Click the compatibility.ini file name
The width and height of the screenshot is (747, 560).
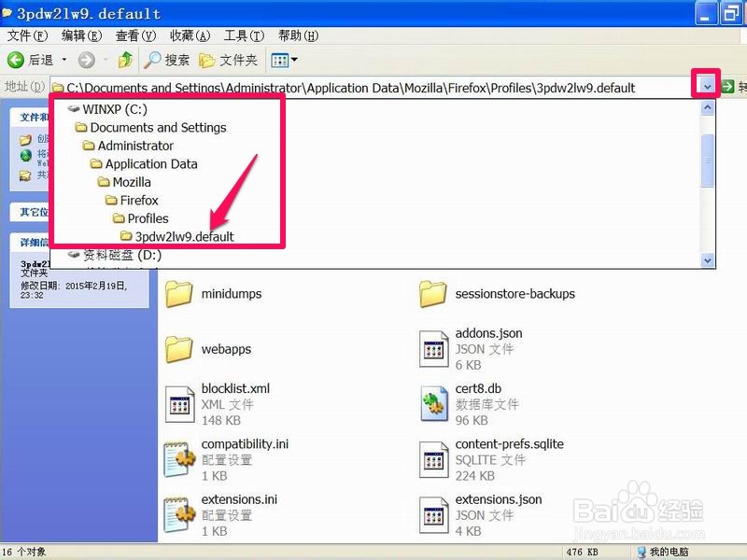tap(245, 444)
